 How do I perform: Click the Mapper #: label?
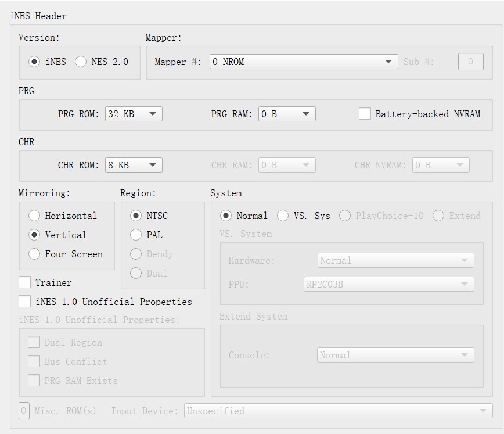pyautogui.click(x=178, y=62)
